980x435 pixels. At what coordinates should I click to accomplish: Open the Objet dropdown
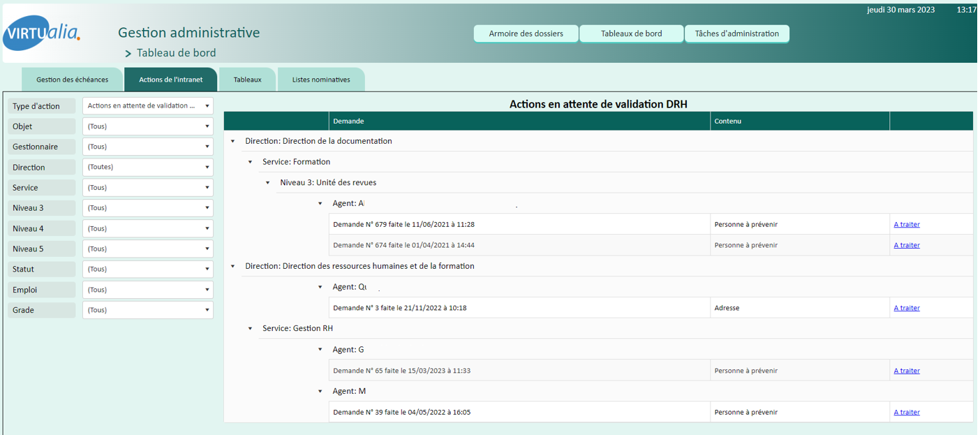[x=148, y=126]
